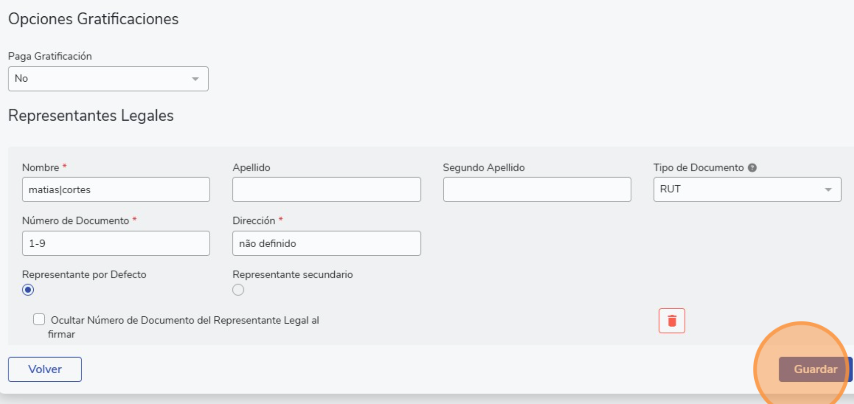Focus the Dirección field with não definido
This screenshot has height=404, width=854.
click(x=326, y=243)
